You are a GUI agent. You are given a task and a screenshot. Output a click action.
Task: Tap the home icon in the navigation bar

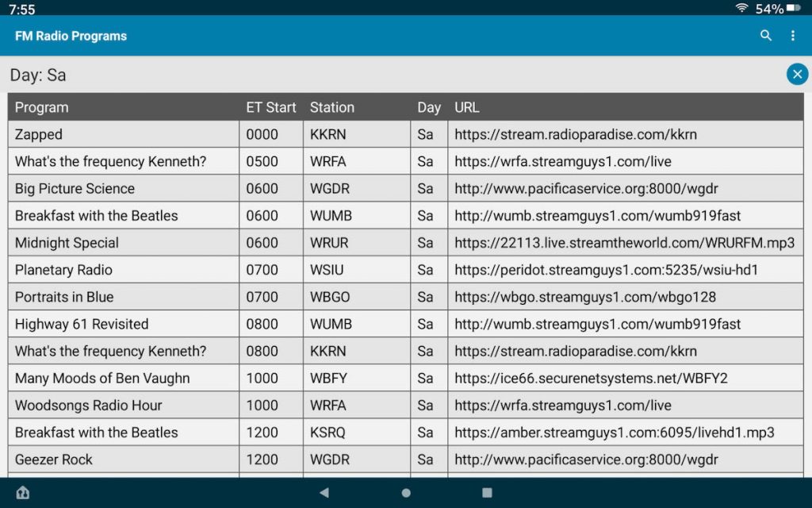(23, 492)
